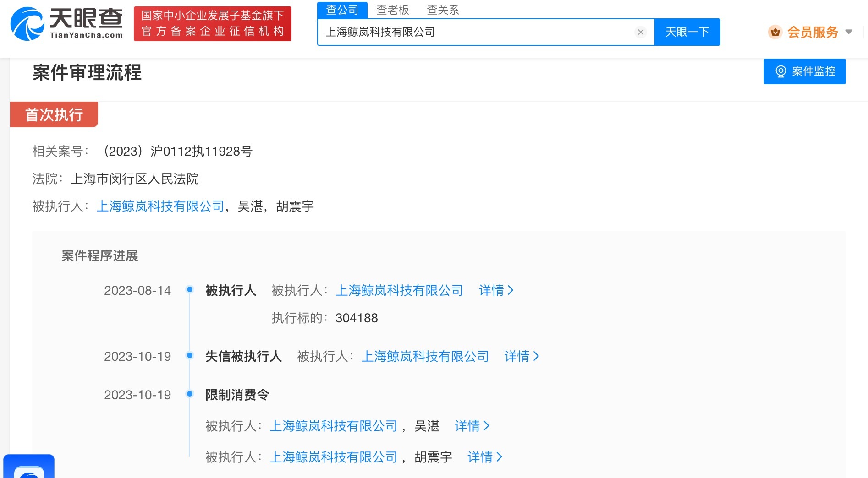Click the red 国家中小企业发展子基金旗下 banner
Screen dimensions: 868x478
(213, 24)
